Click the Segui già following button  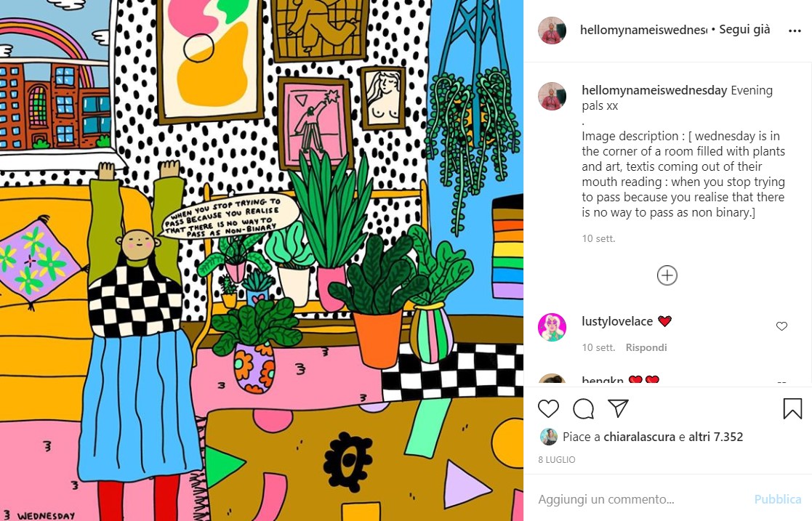[744, 30]
